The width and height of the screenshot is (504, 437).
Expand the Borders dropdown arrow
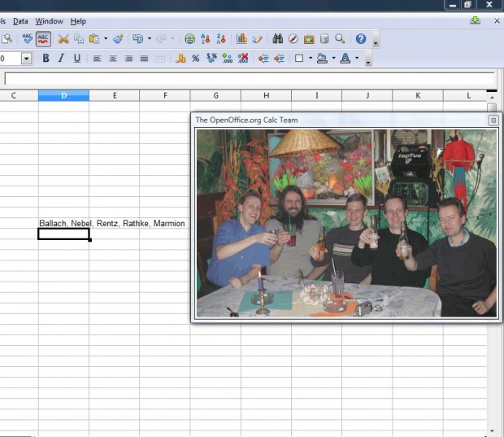pos(311,59)
